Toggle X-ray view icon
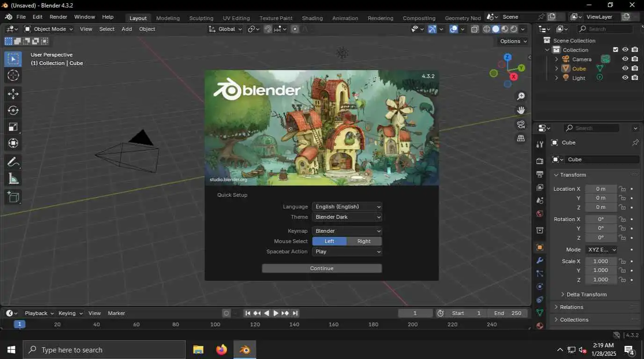 pyautogui.click(x=475, y=29)
